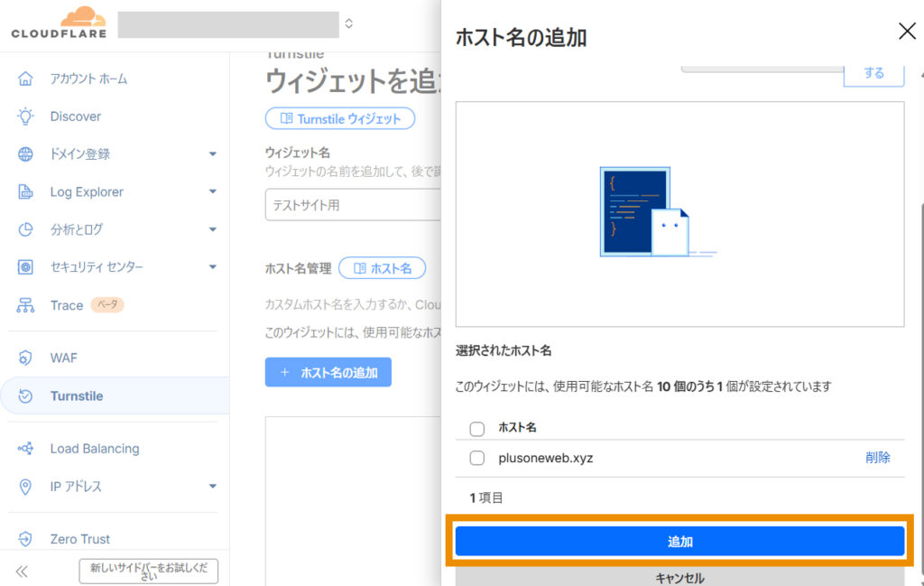Viewport: 924px width, 586px height.
Task: Click the WAF shield icon
Action: 26,358
